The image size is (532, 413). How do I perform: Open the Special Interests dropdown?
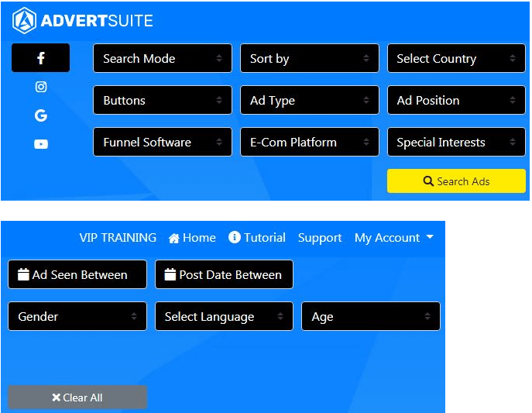click(x=456, y=142)
